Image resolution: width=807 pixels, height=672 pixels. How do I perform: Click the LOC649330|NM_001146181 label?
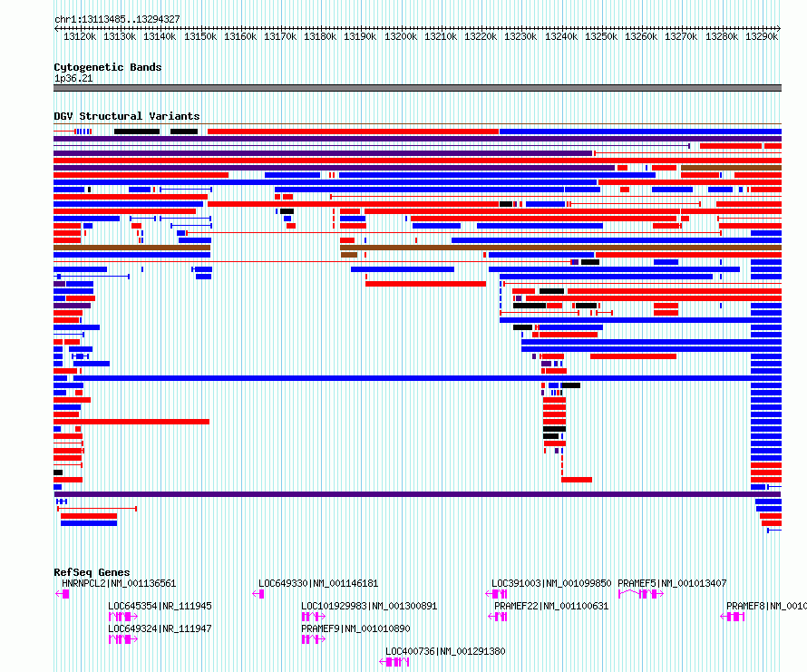[318, 583]
